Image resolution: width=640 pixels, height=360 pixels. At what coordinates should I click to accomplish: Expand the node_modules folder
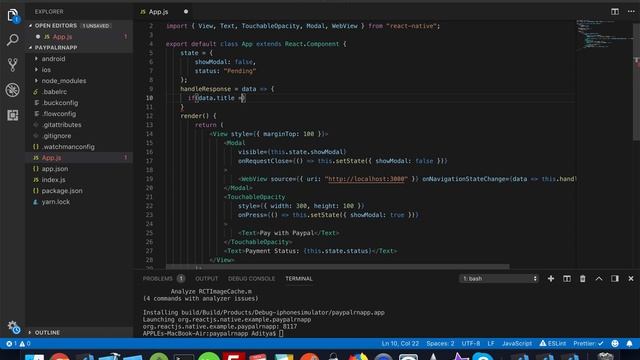pos(64,81)
